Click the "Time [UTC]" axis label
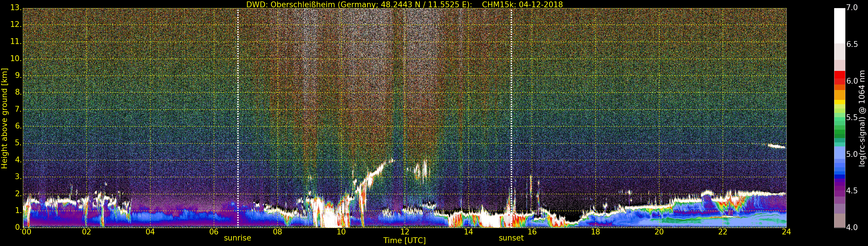 [x=404, y=241]
